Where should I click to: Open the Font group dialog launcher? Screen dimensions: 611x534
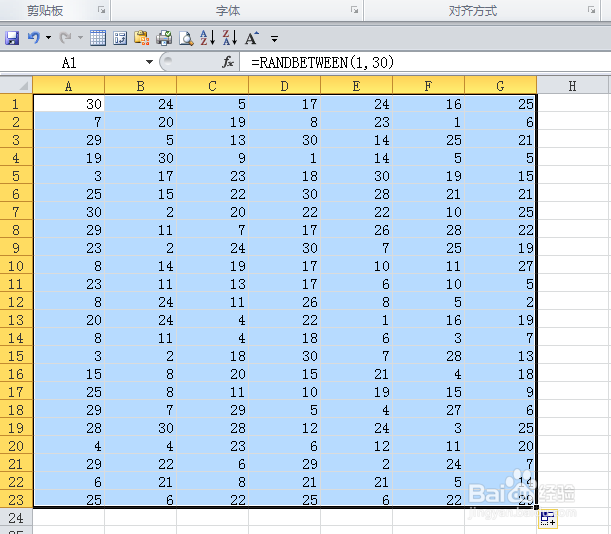coord(354,10)
